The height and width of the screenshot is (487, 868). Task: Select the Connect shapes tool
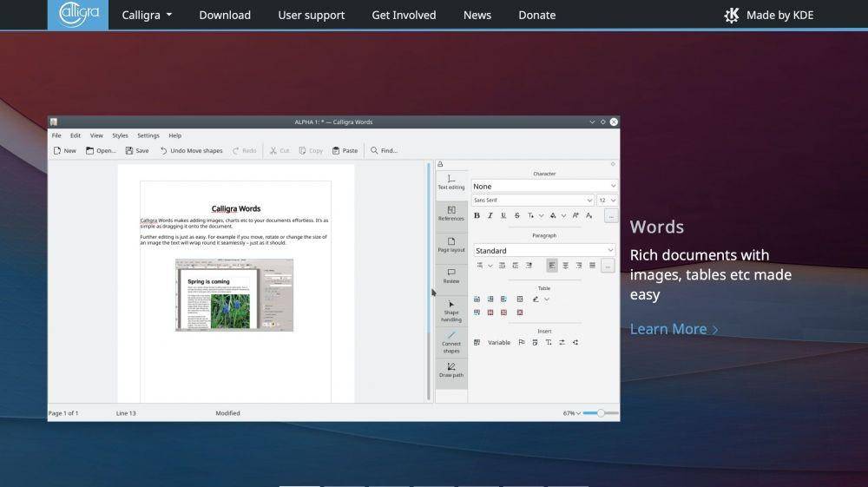pos(451,343)
